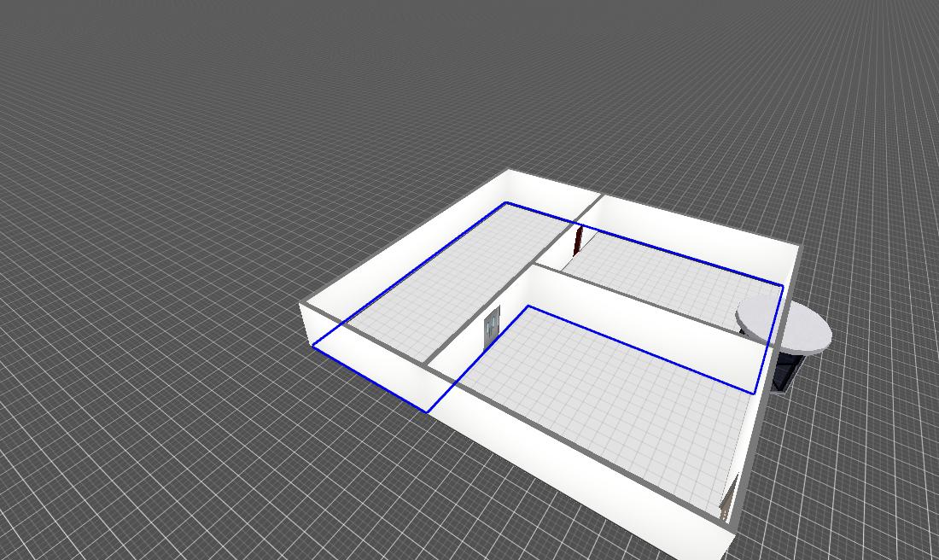Click the round white table top
The height and width of the screenshot is (560, 939).
click(x=785, y=325)
